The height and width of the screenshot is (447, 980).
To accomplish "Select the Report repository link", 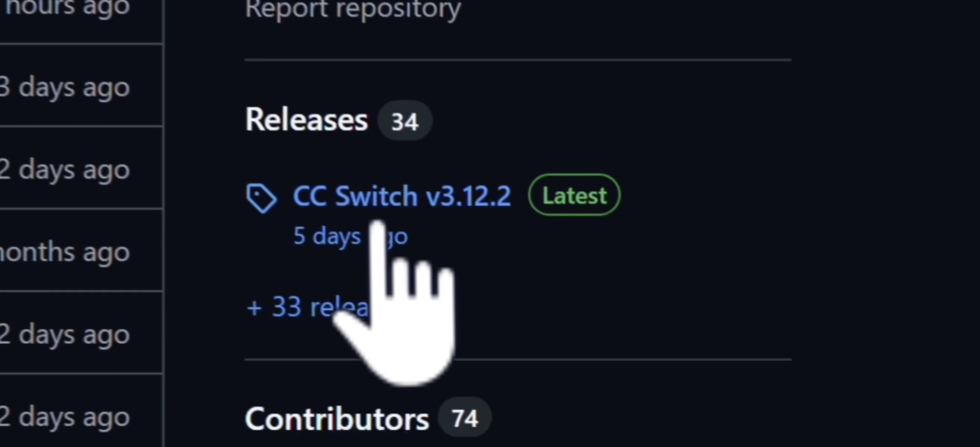I will 353,9.
